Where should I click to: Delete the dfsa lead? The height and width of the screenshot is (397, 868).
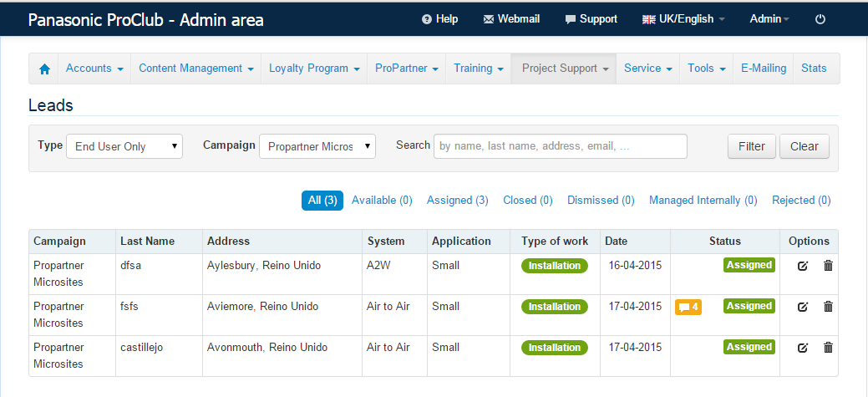828,266
